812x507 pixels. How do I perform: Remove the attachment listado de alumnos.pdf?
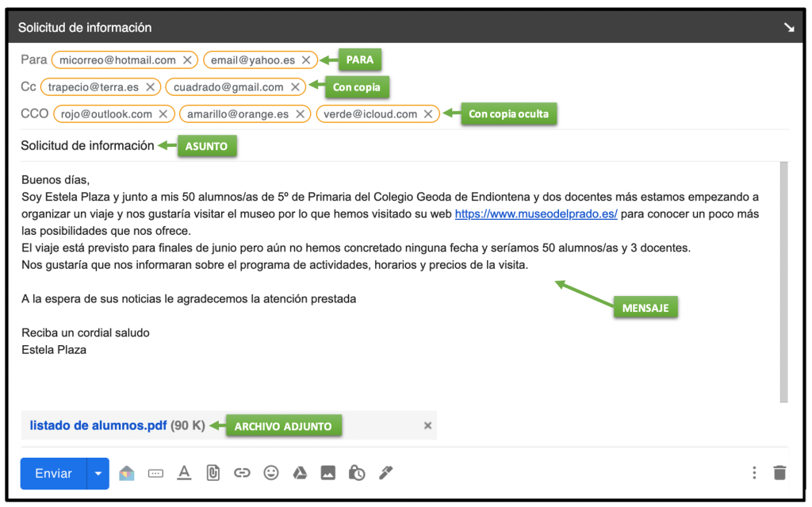pos(427,426)
